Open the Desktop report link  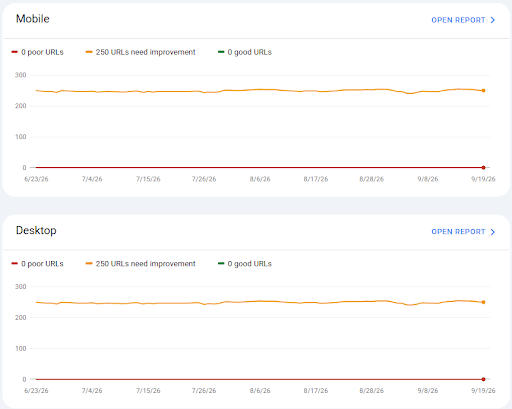coord(463,232)
